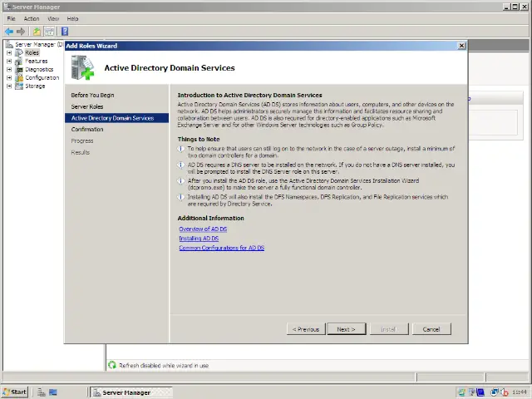Open the View menu

53,18
